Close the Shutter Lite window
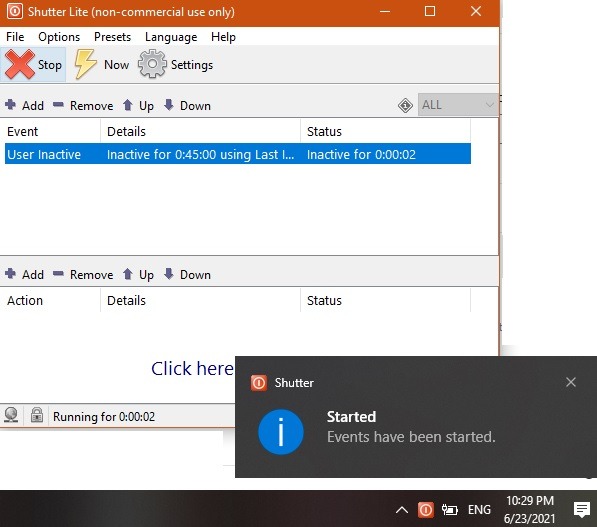 click(x=476, y=11)
